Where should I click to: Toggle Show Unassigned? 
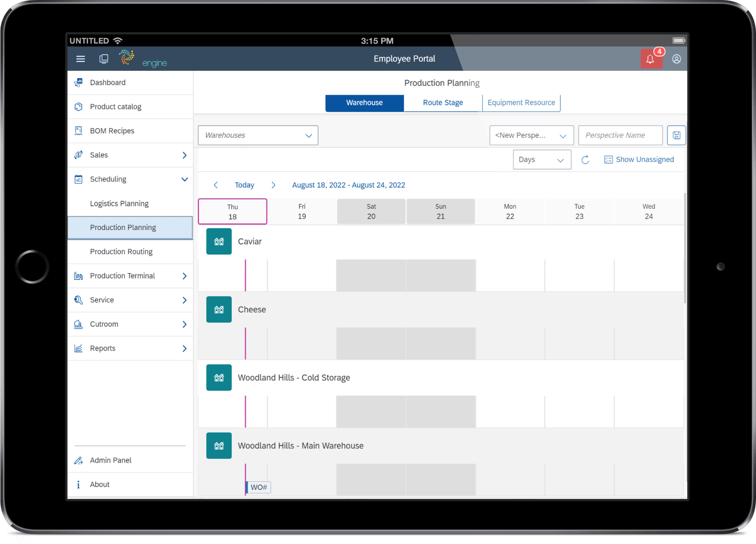click(x=638, y=159)
